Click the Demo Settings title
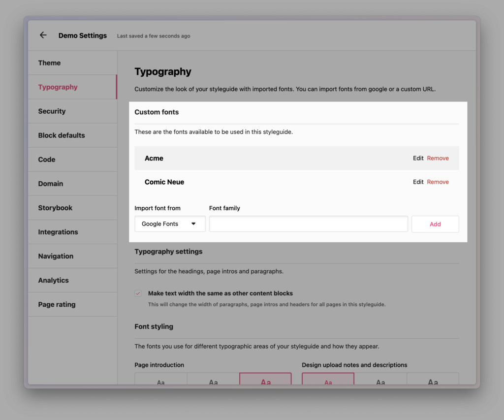The image size is (504, 420). (x=83, y=35)
